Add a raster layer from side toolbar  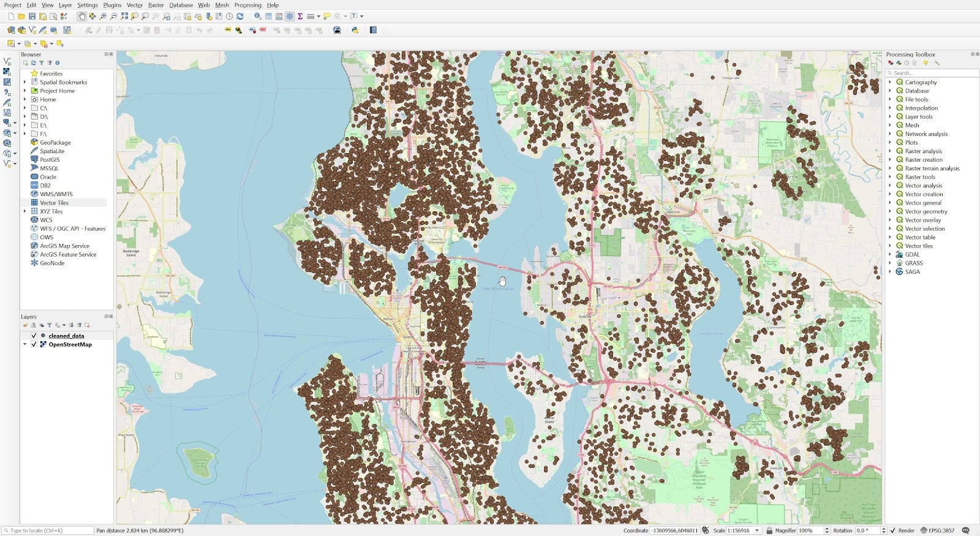pyautogui.click(x=7, y=72)
